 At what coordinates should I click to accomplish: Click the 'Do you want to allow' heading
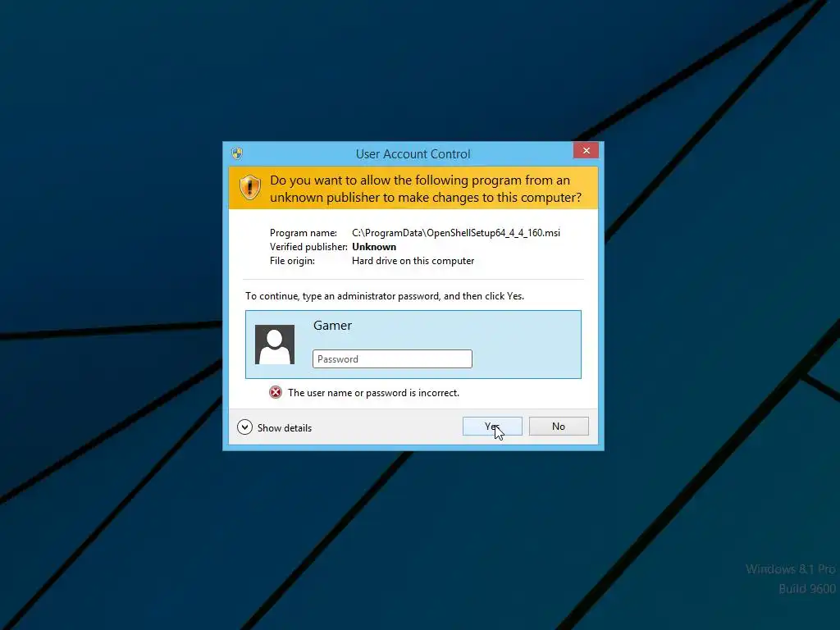[x=426, y=189]
